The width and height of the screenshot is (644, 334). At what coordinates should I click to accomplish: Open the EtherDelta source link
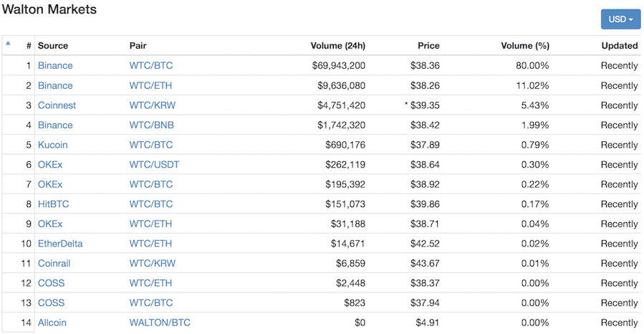point(60,244)
